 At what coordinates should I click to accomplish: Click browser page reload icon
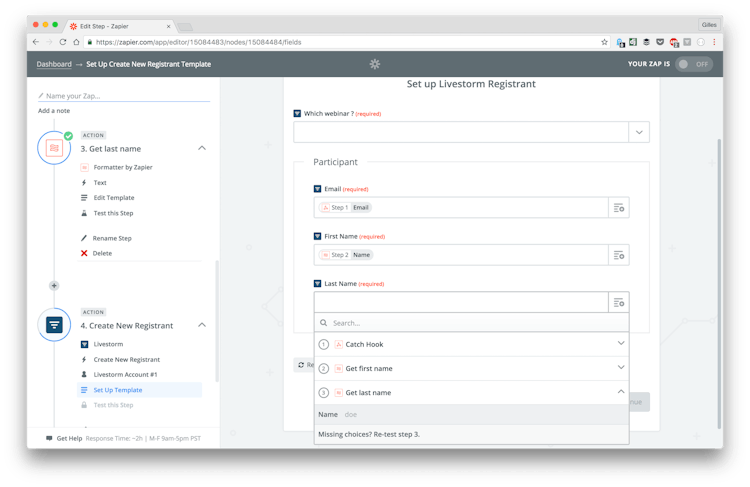pos(63,42)
